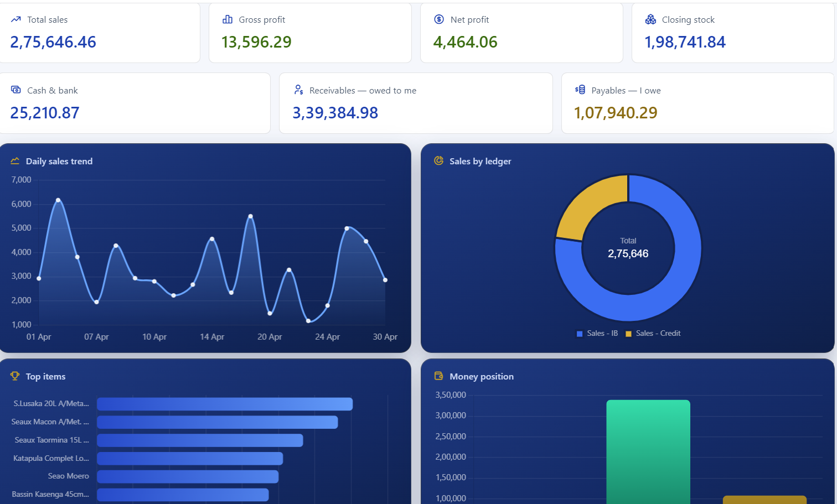
Task: Click the Sales - IB legend text
Action: (602, 334)
